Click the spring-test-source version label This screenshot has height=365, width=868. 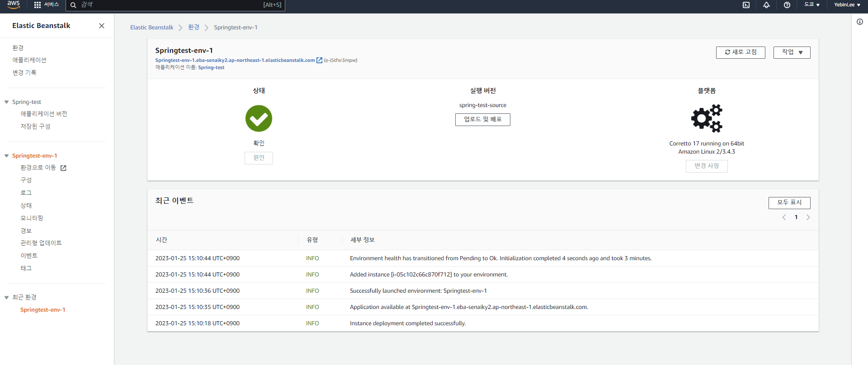pyautogui.click(x=483, y=105)
